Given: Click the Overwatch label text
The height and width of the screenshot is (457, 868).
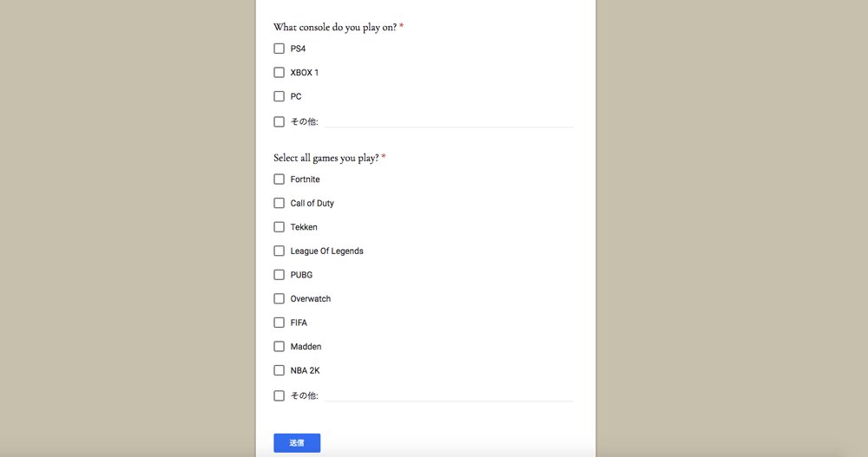Looking at the screenshot, I should coord(310,299).
